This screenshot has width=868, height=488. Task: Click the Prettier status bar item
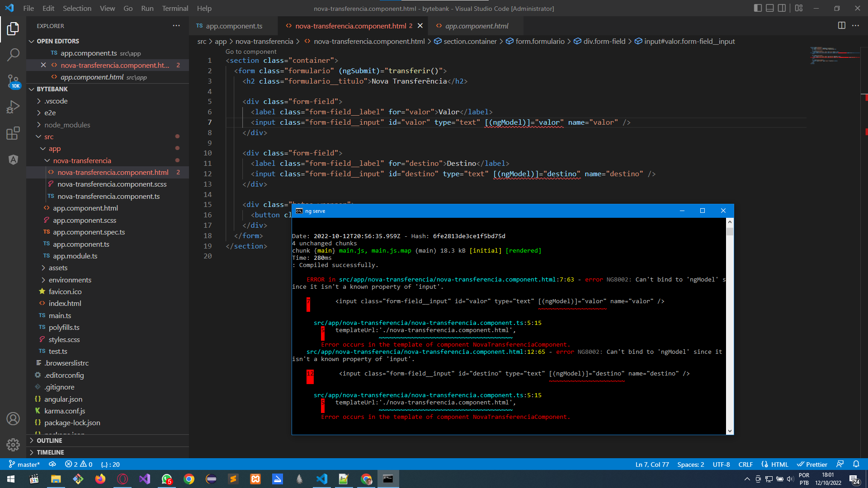[x=812, y=465]
